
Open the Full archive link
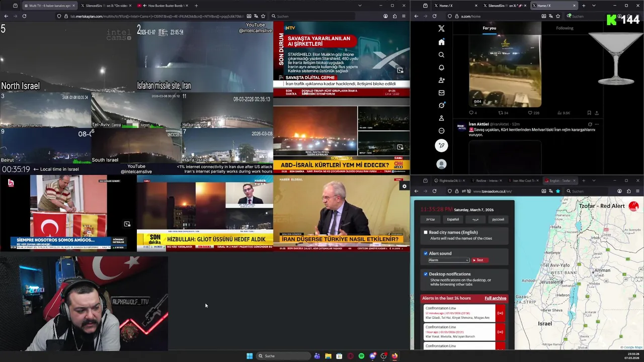tap(495, 298)
